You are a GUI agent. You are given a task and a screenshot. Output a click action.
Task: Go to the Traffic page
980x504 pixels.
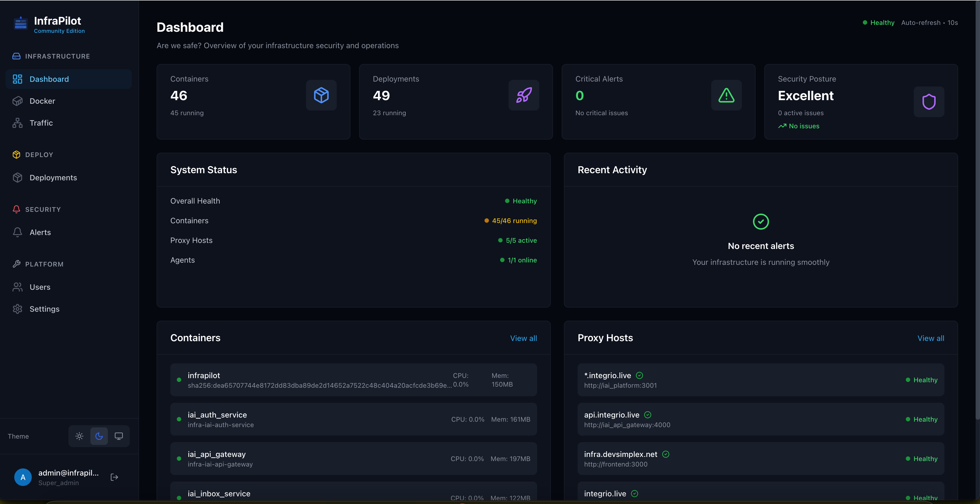pyautogui.click(x=68, y=123)
